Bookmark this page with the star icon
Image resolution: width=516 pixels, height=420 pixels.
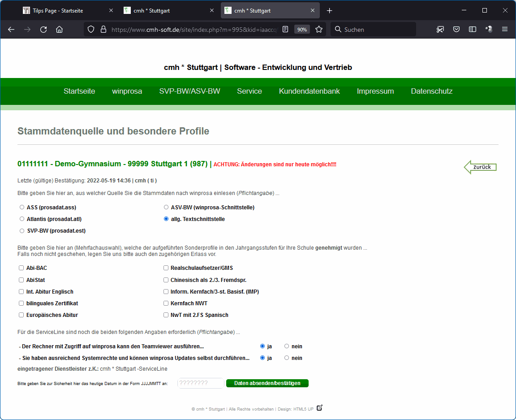point(319,30)
